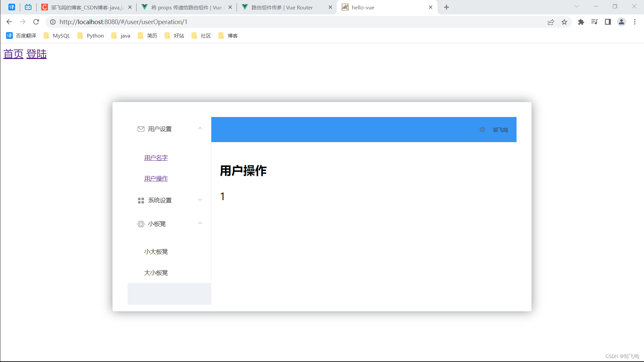Open the java bookmark folder
The width and height of the screenshot is (644, 362).
(121, 36)
